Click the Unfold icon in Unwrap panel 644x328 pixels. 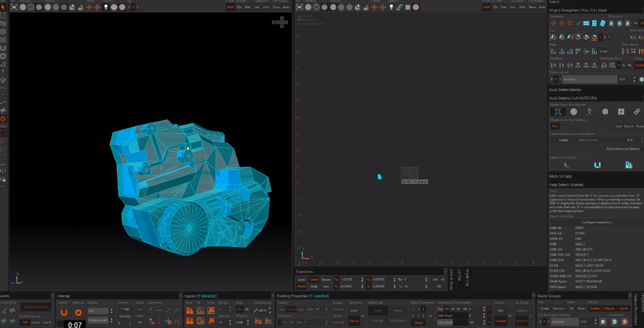(x=64, y=312)
